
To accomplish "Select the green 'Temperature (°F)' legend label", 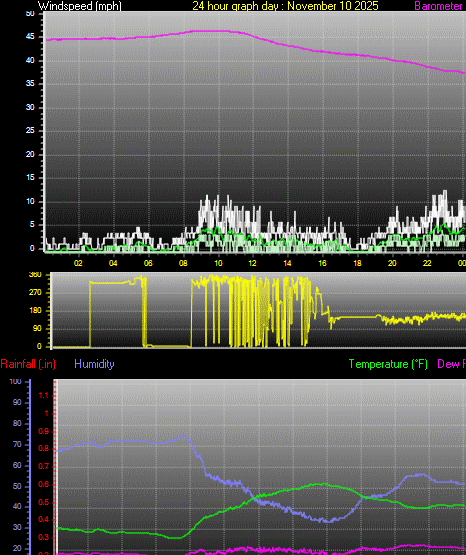I will pyautogui.click(x=388, y=364).
